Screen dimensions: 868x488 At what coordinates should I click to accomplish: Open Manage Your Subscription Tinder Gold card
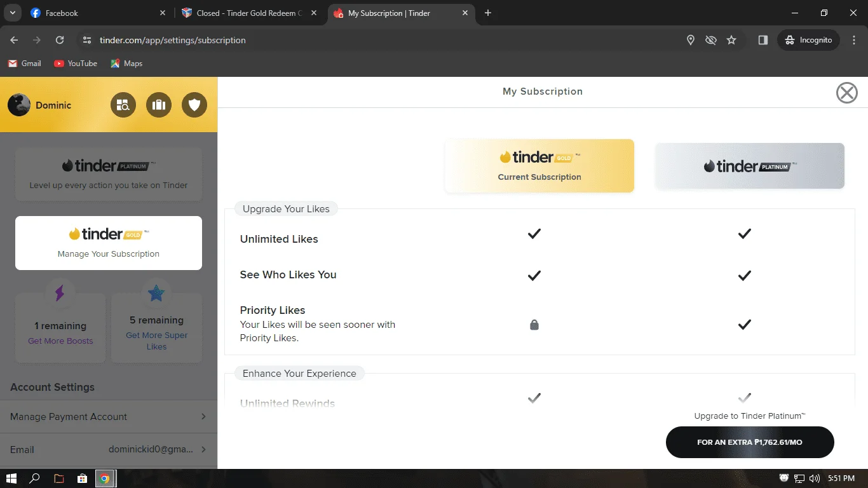coord(109,243)
